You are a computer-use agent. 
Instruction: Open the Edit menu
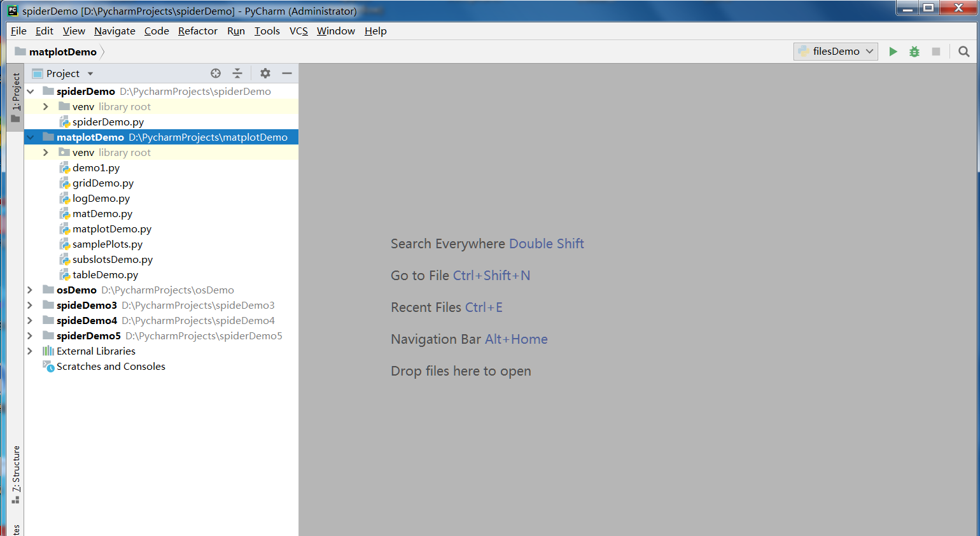click(45, 31)
